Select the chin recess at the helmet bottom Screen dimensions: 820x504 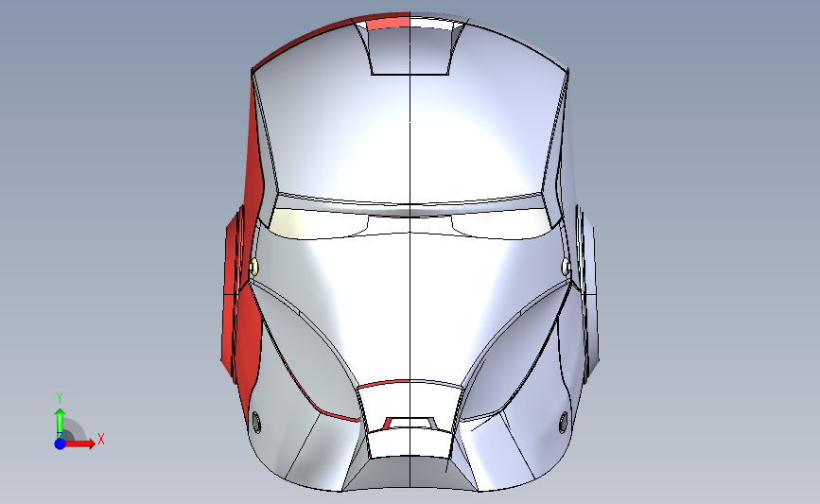410,472
